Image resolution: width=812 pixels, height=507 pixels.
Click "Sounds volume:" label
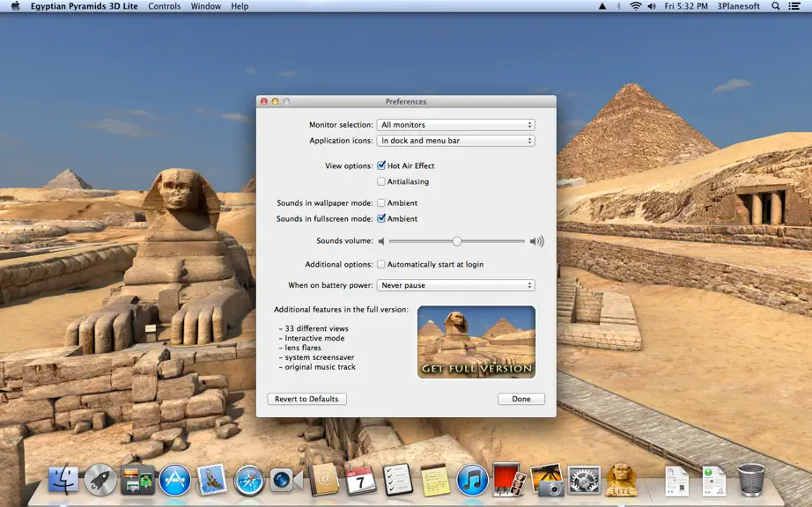[x=344, y=240]
